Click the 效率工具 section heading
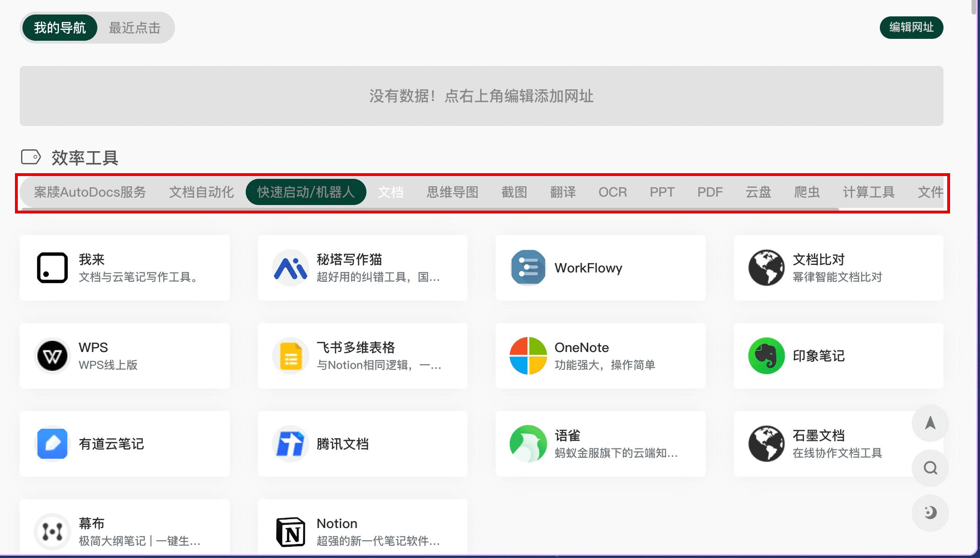The width and height of the screenshot is (980, 558). [x=85, y=158]
